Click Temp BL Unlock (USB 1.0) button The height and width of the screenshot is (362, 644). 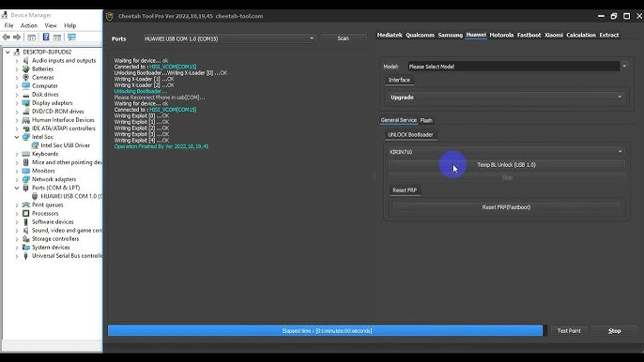pyautogui.click(x=506, y=164)
